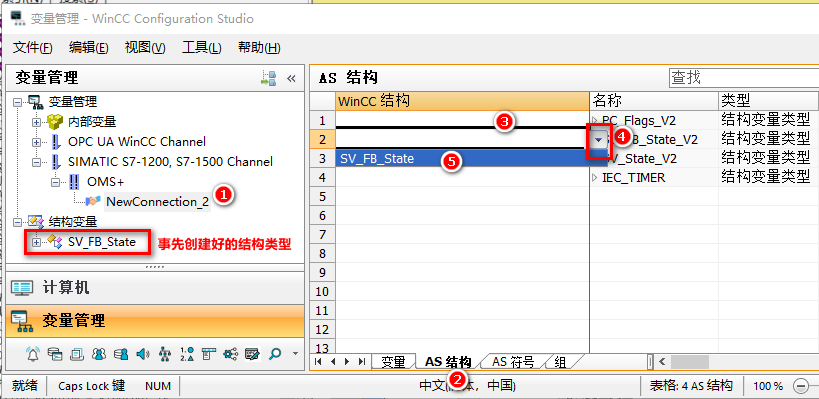Screen dimensions: 819x399
Task: Click the WinCC 结构 column header
Action: (x=462, y=101)
